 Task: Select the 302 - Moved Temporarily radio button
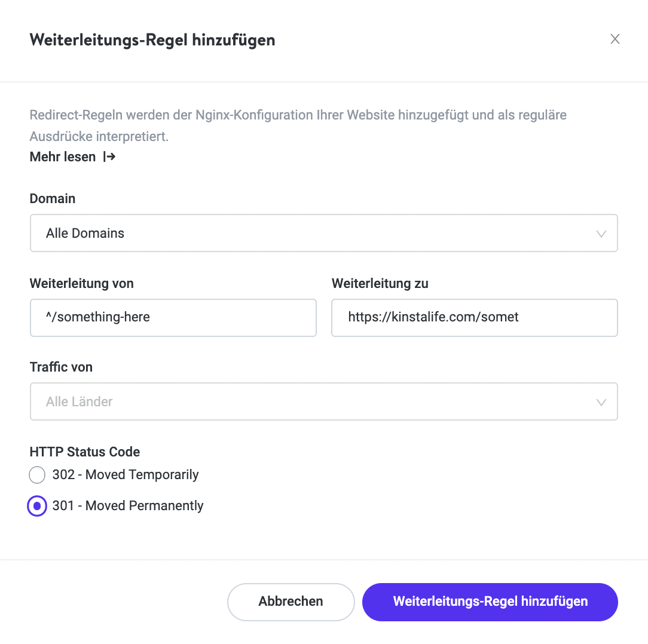pos(37,475)
